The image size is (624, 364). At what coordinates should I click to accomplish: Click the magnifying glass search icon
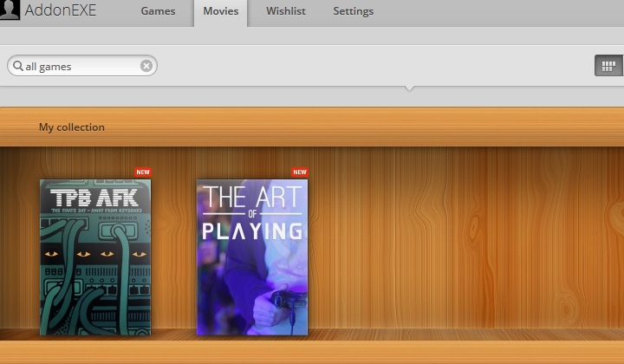[17, 66]
